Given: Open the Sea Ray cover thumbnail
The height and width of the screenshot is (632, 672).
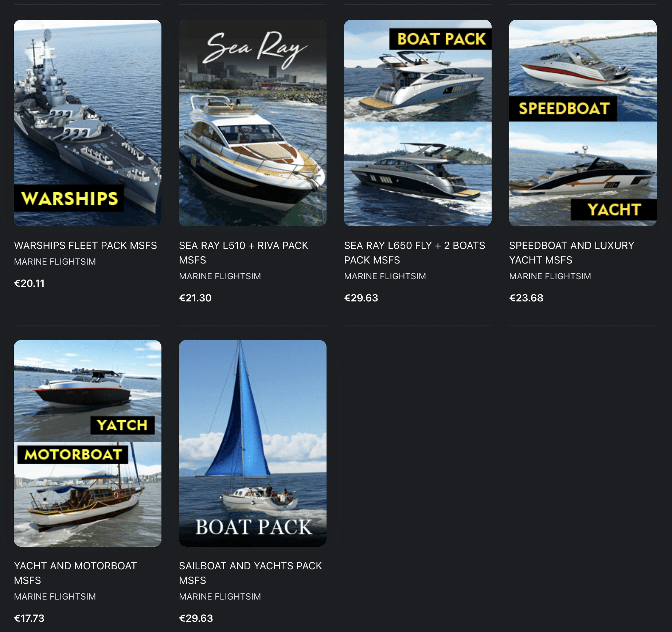Looking at the screenshot, I should click(253, 123).
